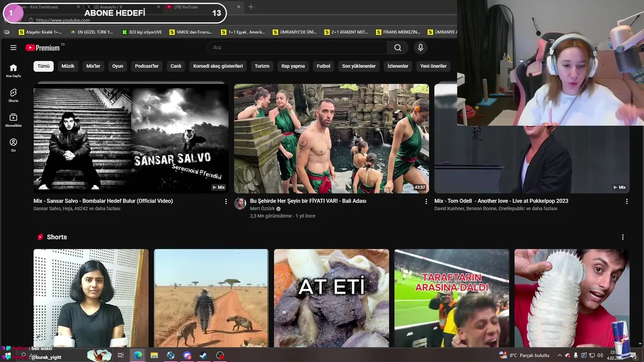Viewport: 644px width, 362px height.
Task: Start voice search with the microphone icon
Action: 421,48
